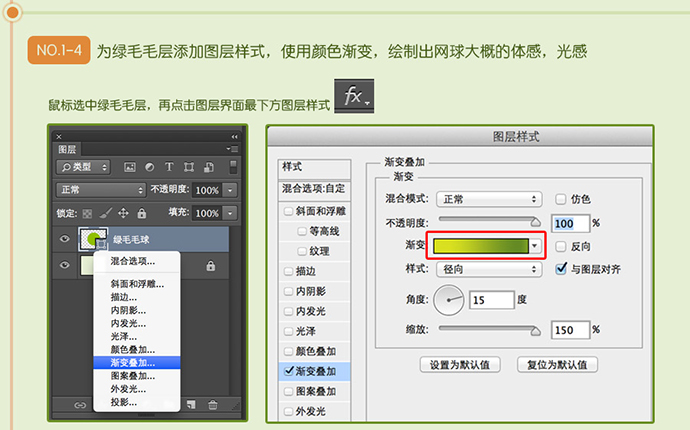Image resolution: width=690 pixels, height=430 pixels.
Task: Expand the gradient picker arrow
Action: point(535,245)
